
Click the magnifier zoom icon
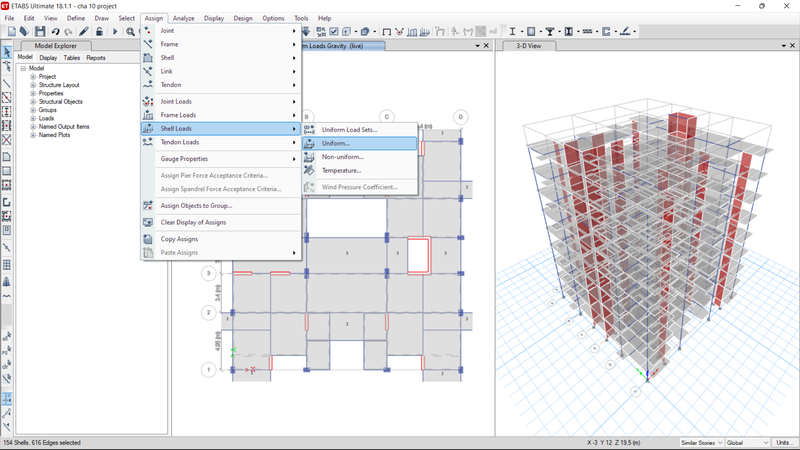[x=131, y=32]
